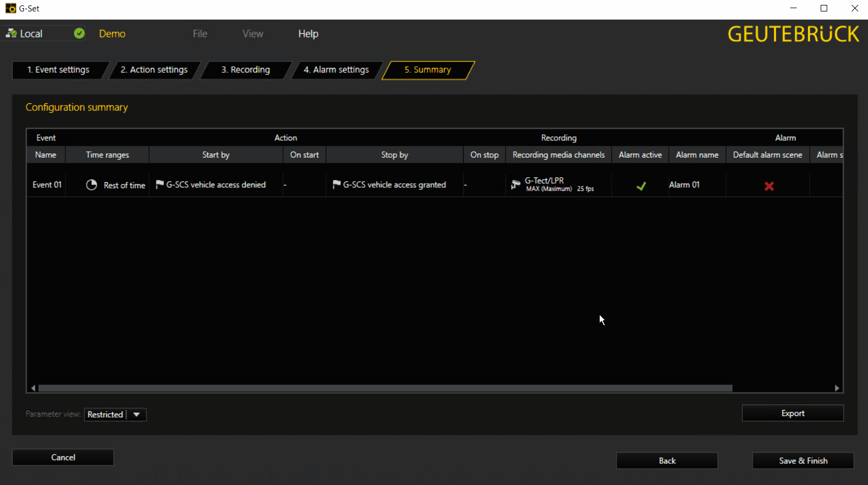Close the G-Set window
Screen dimensions: 868x485
pyautogui.click(x=854, y=8)
